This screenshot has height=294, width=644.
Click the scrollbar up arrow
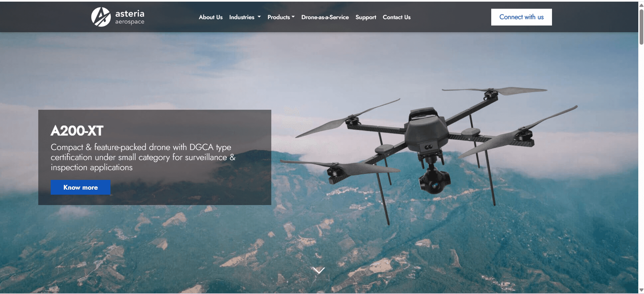click(641, 5)
